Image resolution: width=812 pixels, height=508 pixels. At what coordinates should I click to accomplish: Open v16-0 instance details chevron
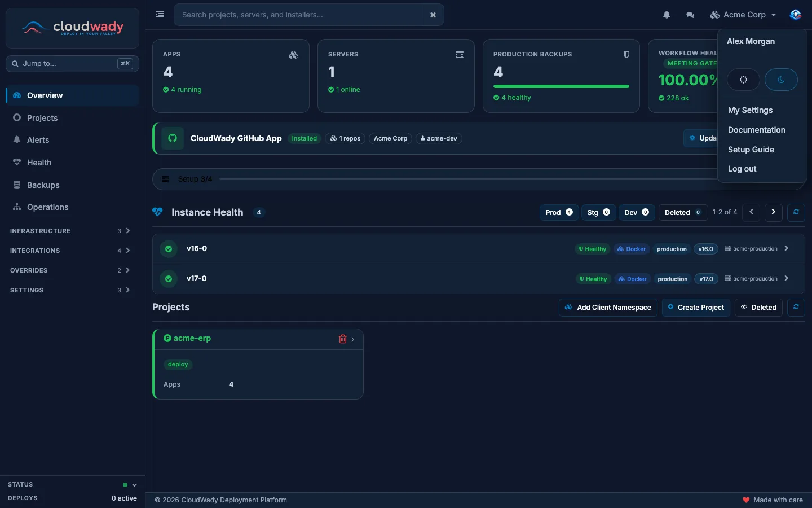click(787, 248)
